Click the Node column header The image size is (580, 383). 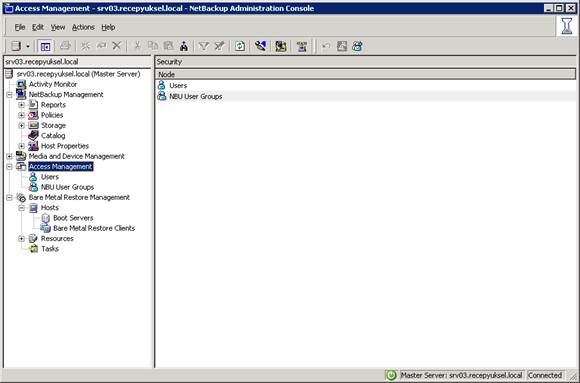[x=365, y=74]
